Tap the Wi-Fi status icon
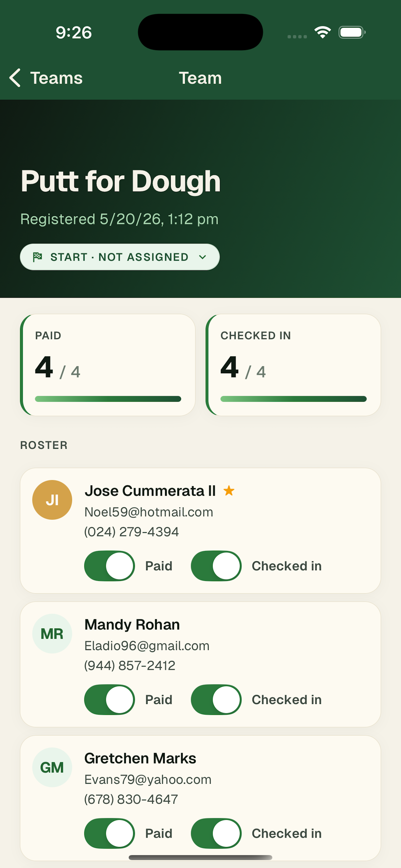 click(x=323, y=32)
